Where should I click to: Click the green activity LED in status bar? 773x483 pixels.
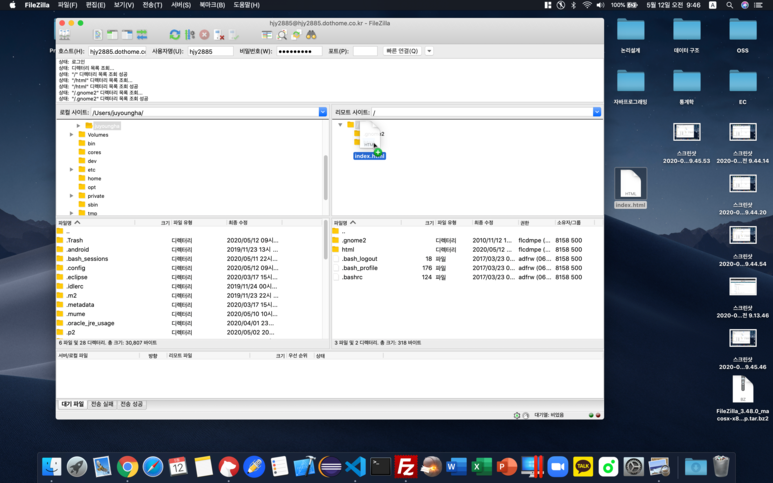click(x=591, y=415)
